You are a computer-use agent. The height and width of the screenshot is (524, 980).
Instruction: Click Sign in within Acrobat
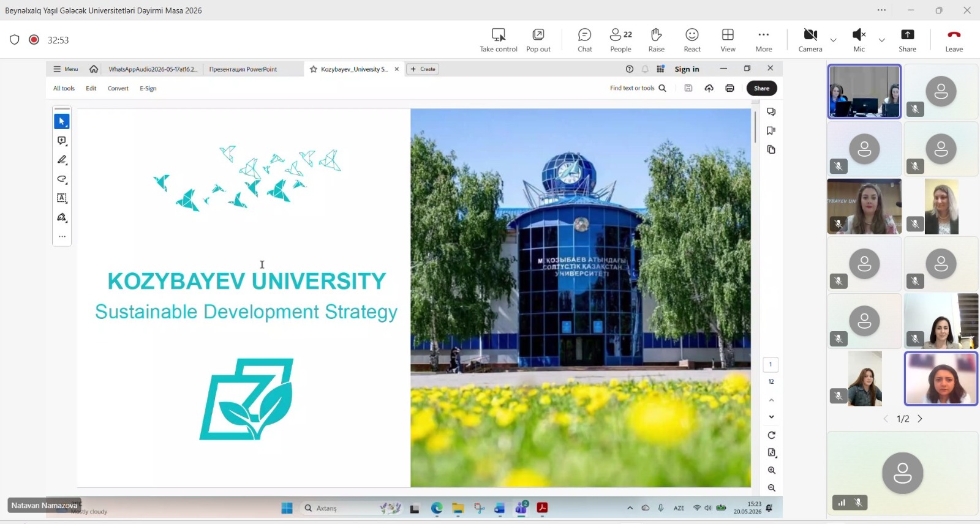tap(687, 69)
